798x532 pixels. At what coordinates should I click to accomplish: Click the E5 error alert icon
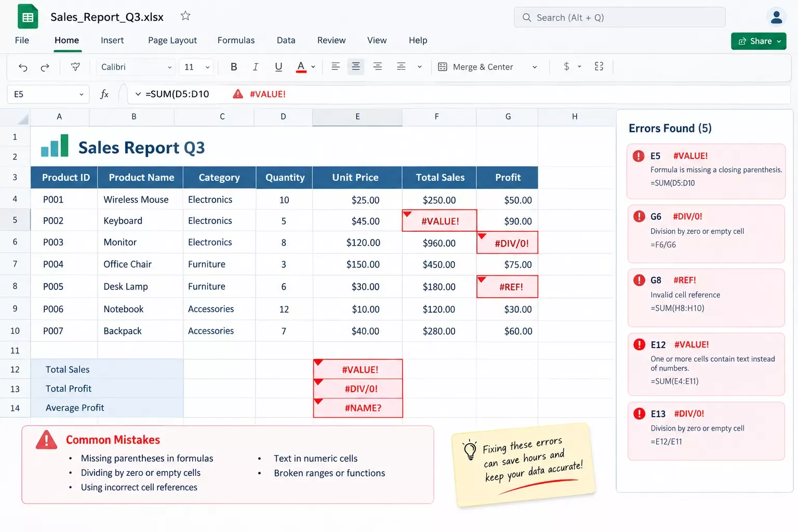[x=639, y=156]
